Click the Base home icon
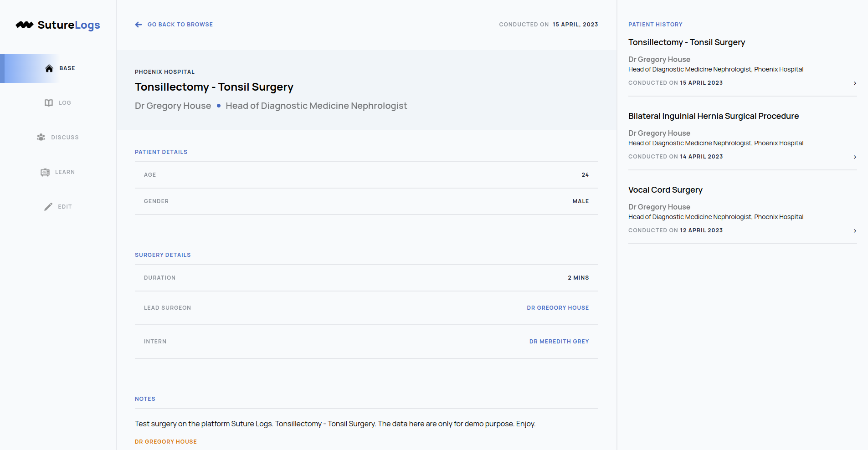Image resolution: width=868 pixels, height=450 pixels. [x=49, y=68]
